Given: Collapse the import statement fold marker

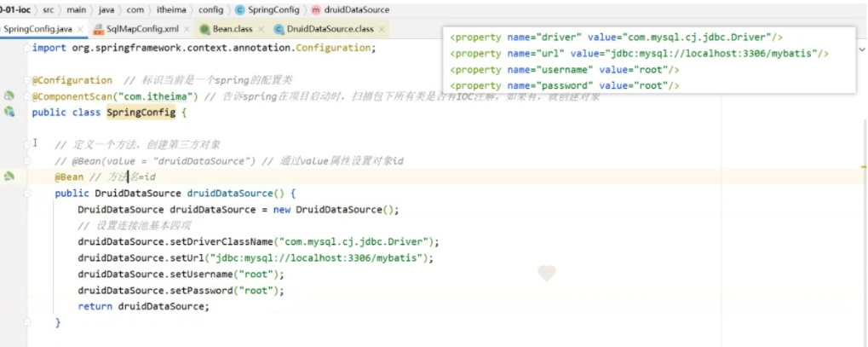Looking at the screenshot, I should pos(26,48).
